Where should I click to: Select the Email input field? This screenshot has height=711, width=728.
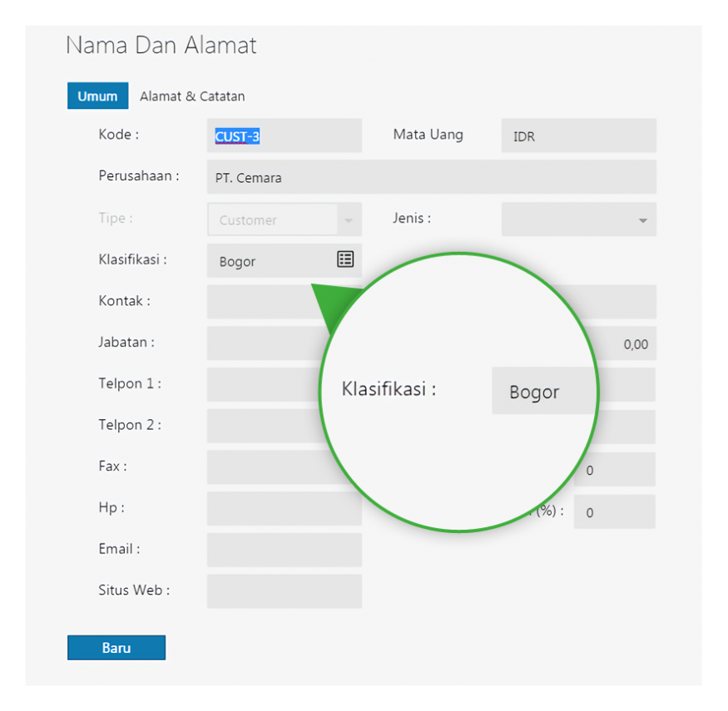[x=284, y=550]
